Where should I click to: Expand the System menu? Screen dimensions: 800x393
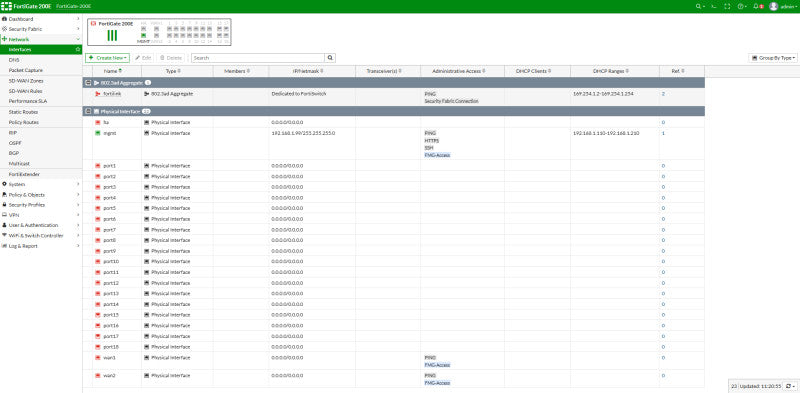pos(41,184)
